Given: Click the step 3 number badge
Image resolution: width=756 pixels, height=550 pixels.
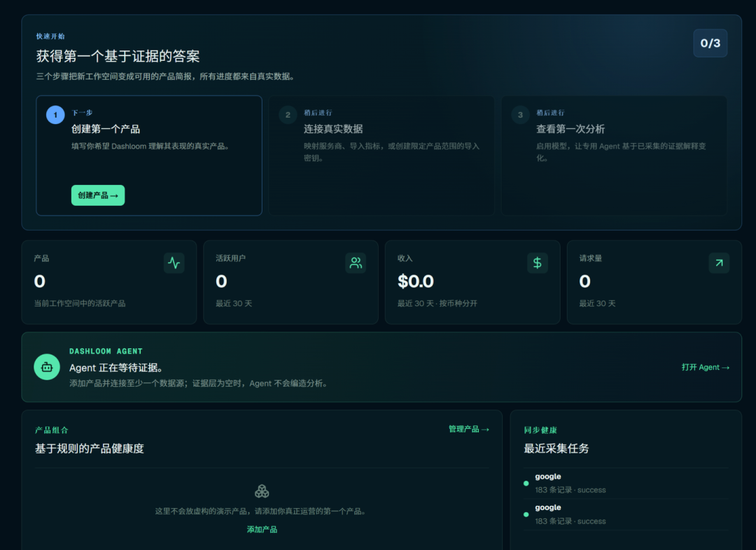Looking at the screenshot, I should pos(520,115).
